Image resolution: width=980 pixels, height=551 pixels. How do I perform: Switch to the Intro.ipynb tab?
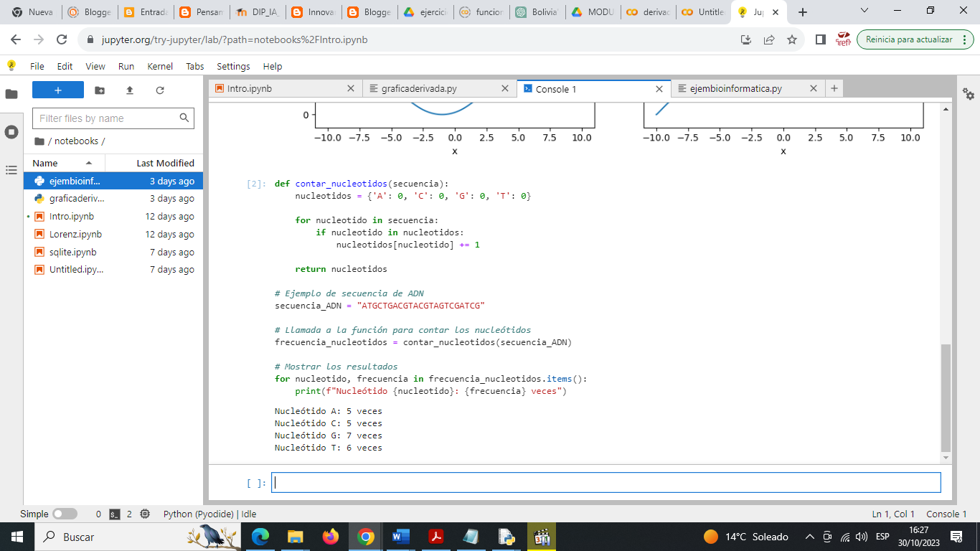point(286,89)
